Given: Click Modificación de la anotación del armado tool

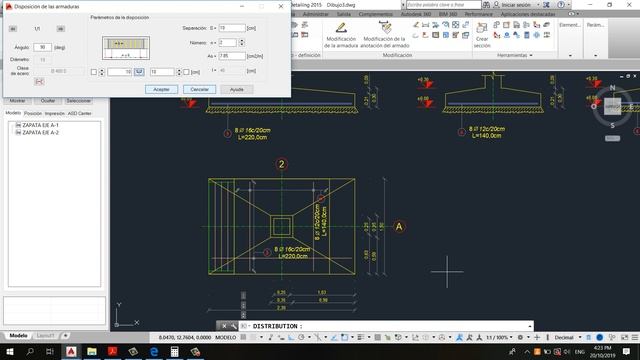Looking at the screenshot, I should tap(386, 36).
